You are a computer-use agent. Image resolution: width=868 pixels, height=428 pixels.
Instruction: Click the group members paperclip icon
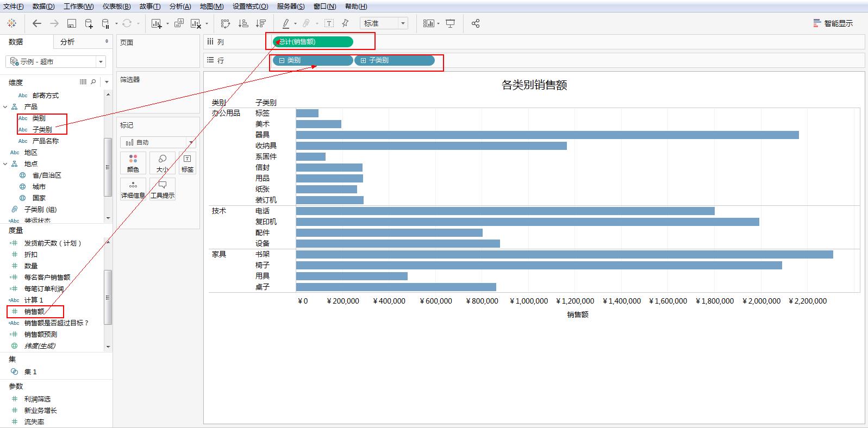click(x=307, y=23)
